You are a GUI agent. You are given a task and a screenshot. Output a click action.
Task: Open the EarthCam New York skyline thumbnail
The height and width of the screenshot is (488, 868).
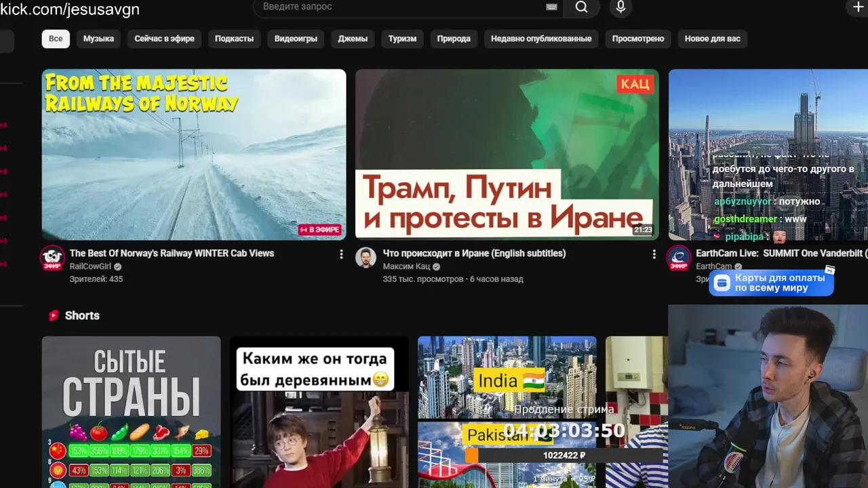point(768,155)
